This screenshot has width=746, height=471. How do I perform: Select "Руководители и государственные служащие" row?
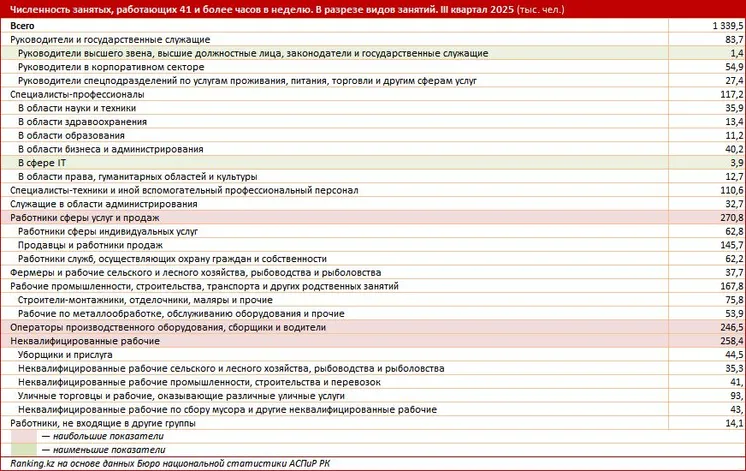pyautogui.click(x=100, y=38)
